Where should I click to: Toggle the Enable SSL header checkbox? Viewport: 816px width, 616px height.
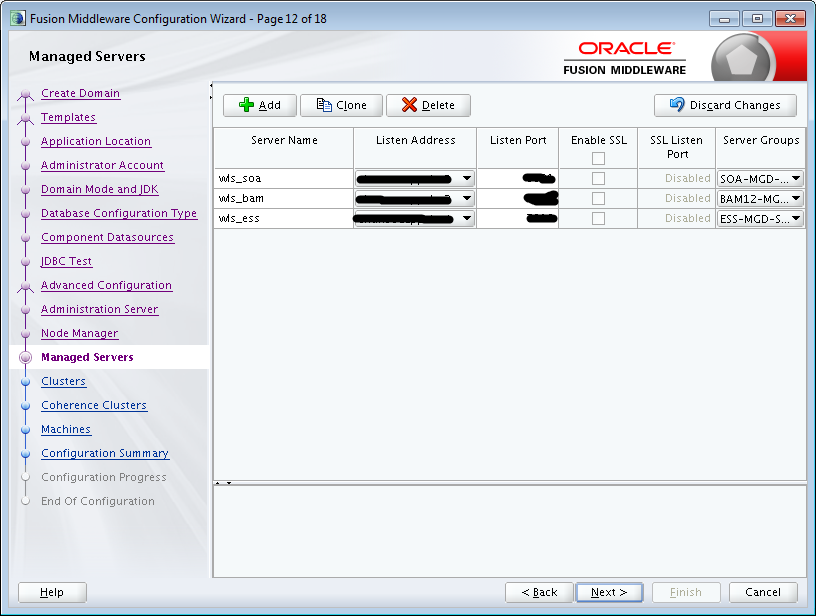[x=597, y=157]
